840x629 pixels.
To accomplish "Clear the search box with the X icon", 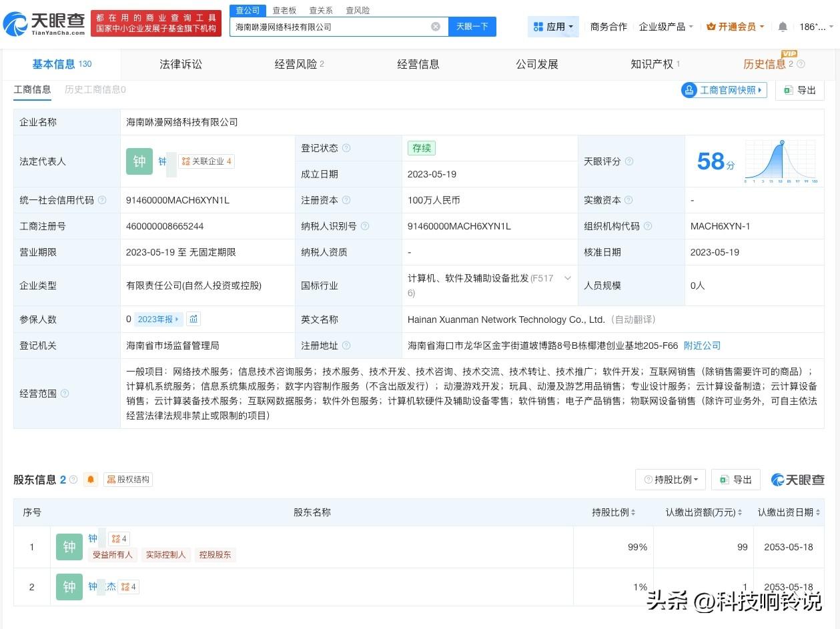I will click(x=436, y=27).
